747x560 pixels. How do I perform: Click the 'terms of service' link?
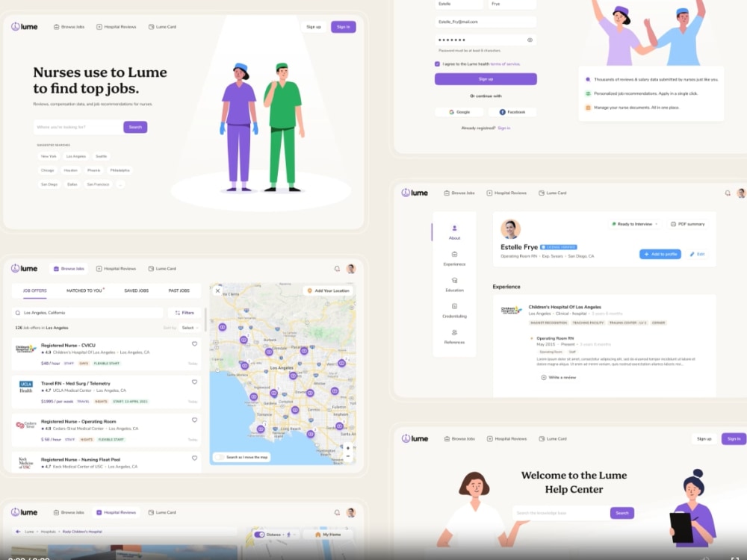(x=505, y=63)
